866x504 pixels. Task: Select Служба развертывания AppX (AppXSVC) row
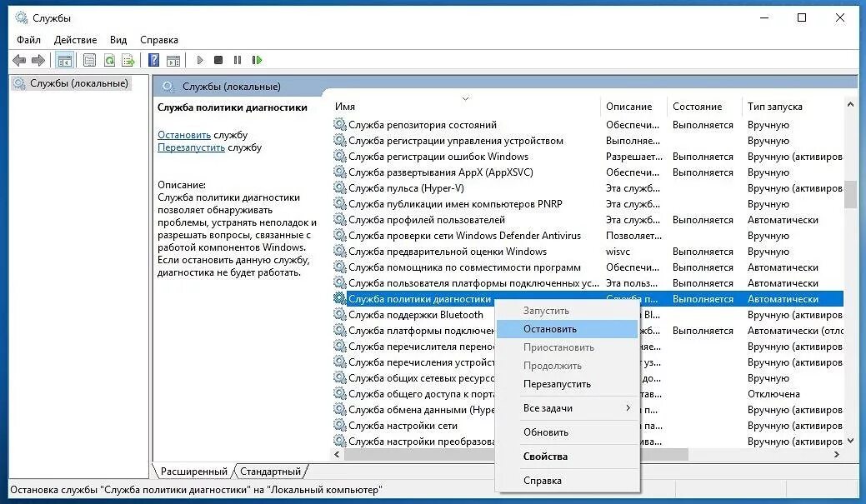point(588,172)
